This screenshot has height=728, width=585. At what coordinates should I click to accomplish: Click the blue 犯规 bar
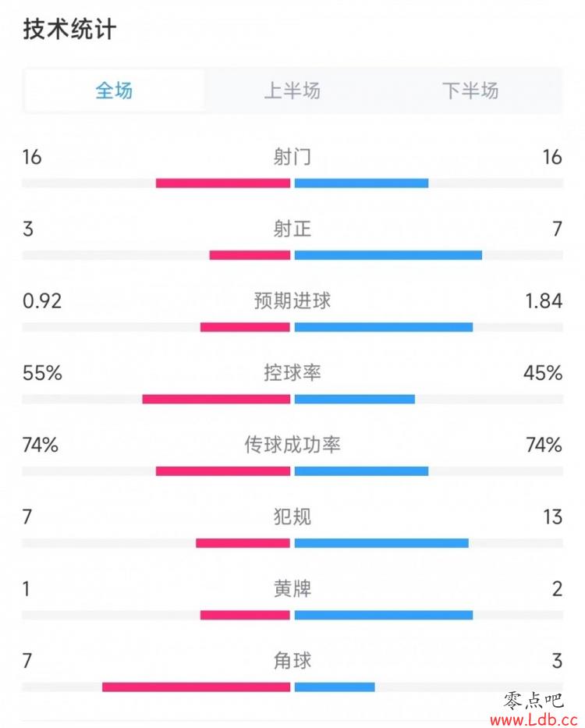pos(381,543)
